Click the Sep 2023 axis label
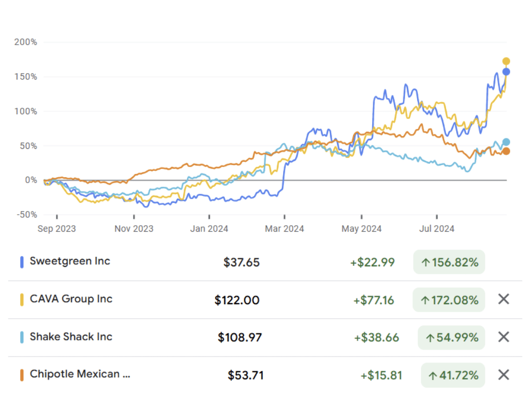The image size is (532, 411). click(x=57, y=228)
